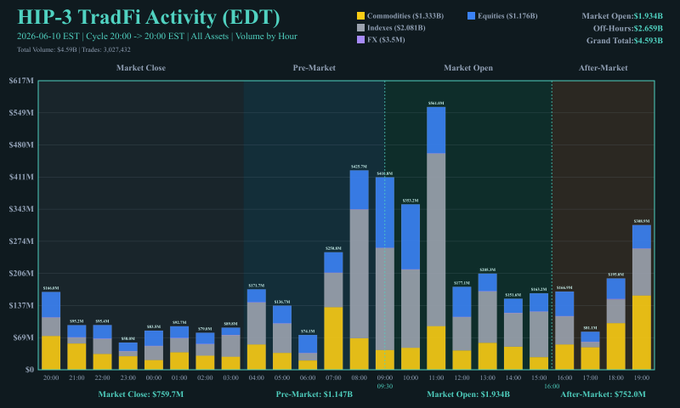Click the '02:00' x-axis hour label
680x408 pixels.
(x=205, y=378)
